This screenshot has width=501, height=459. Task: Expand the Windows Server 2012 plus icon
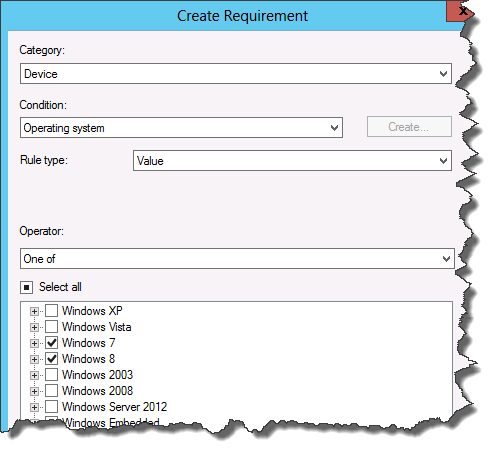(x=34, y=407)
